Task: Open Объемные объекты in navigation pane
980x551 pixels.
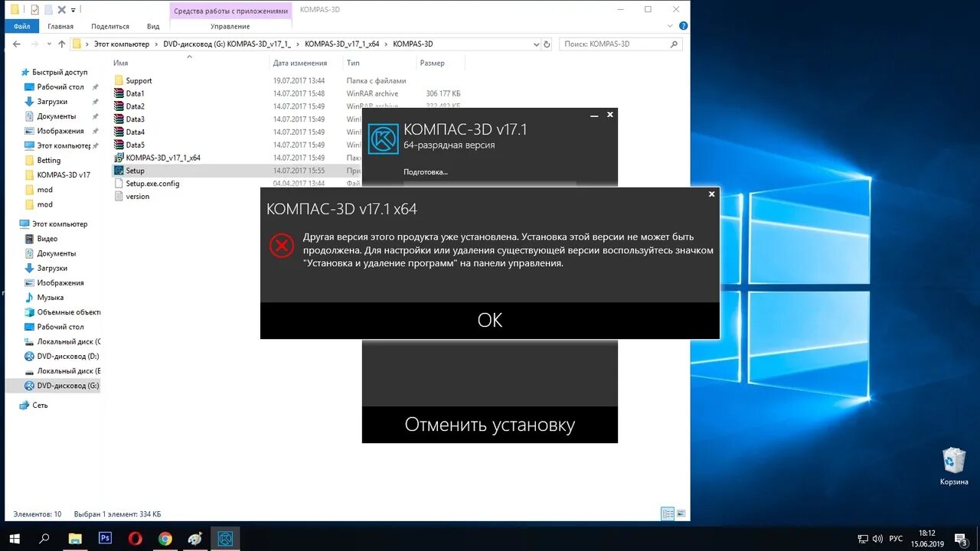Action: pyautogui.click(x=68, y=311)
